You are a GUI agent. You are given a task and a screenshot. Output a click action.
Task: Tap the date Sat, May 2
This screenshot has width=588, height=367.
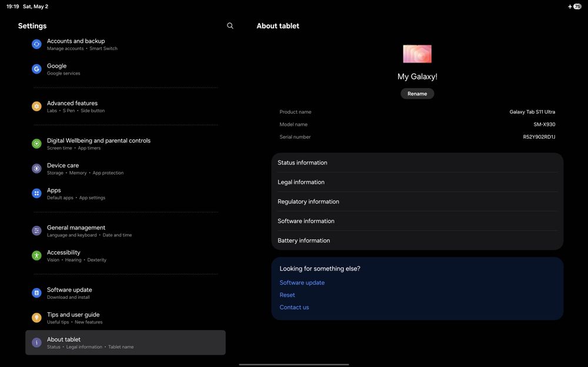[x=35, y=6]
